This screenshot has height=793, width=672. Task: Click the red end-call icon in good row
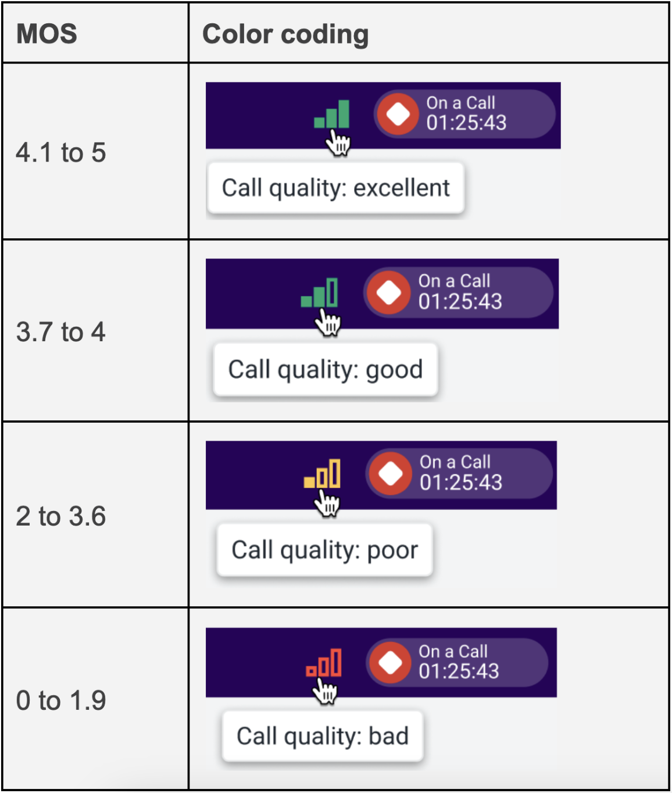tap(389, 292)
